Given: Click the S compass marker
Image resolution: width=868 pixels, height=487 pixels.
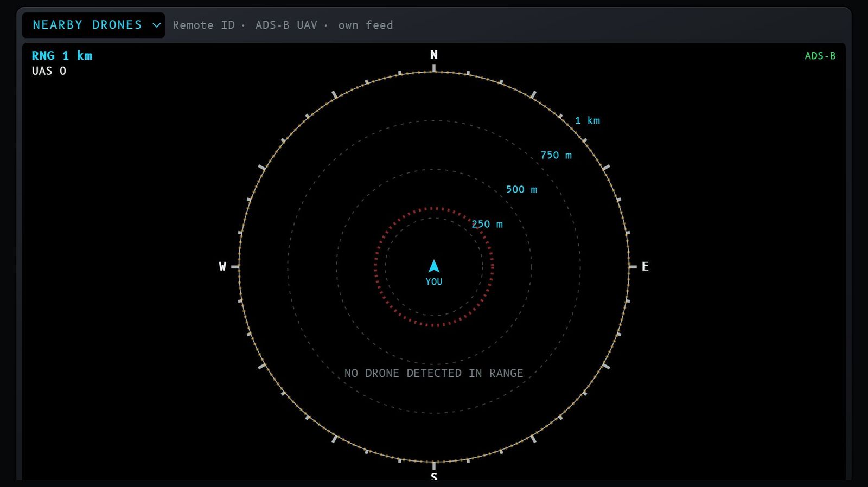Looking at the screenshot, I should (x=434, y=477).
